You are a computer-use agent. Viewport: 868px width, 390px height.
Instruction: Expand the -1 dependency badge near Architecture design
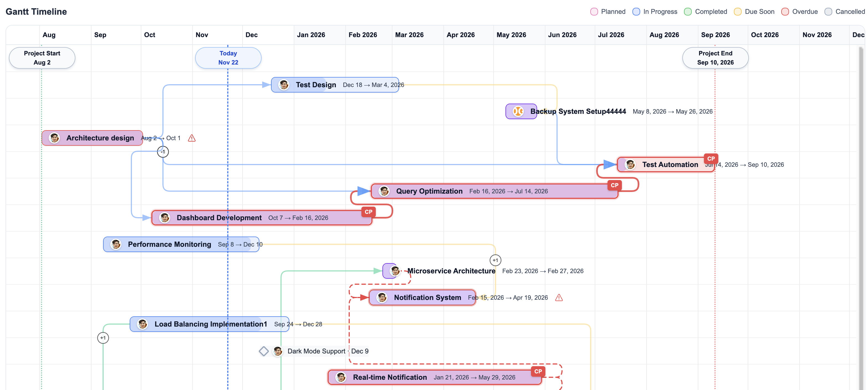click(163, 152)
